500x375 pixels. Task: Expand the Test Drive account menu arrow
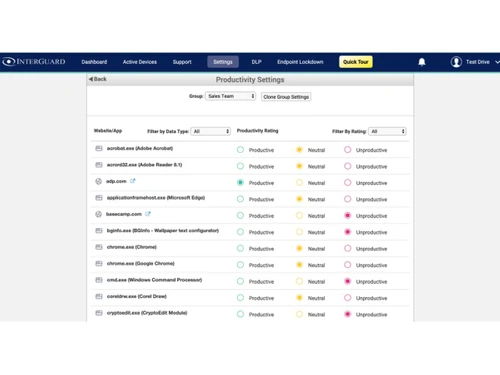497,62
